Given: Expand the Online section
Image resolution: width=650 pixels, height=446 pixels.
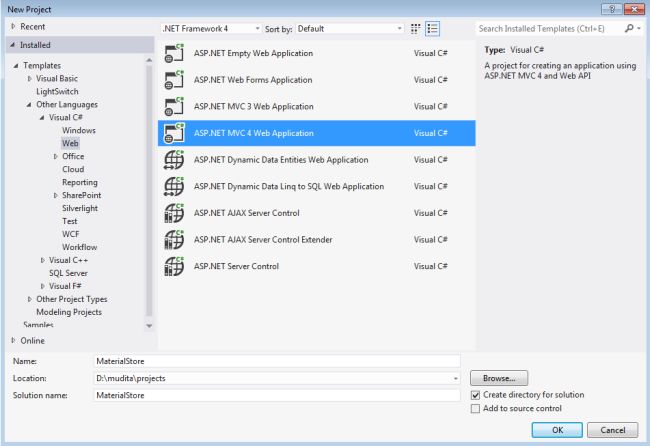Looking at the screenshot, I should click(x=13, y=340).
